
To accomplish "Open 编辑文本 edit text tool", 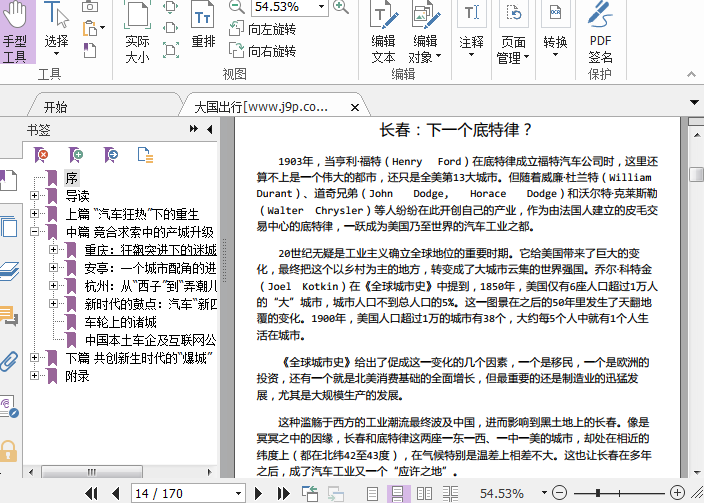I will tap(384, 31).
